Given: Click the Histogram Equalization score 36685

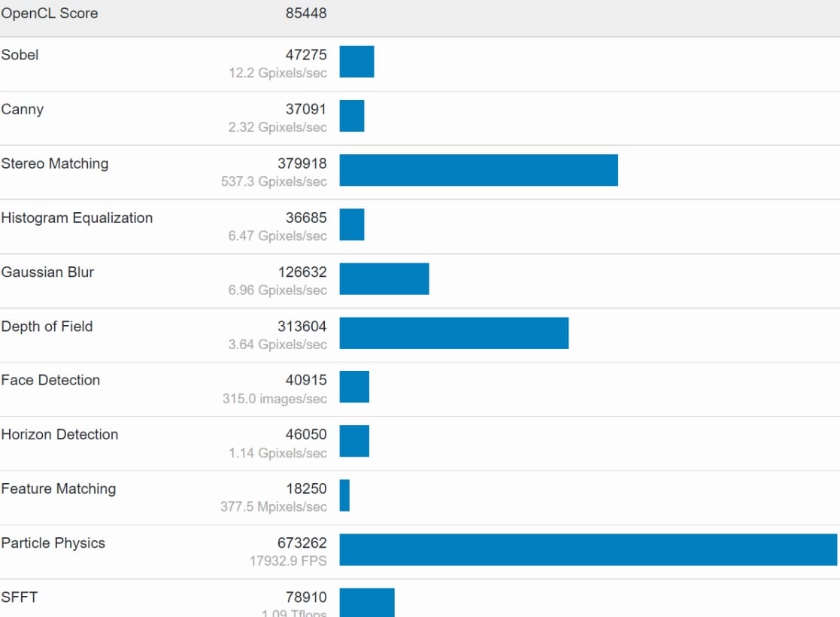Looking at the screenshot, I should point(306,218).
